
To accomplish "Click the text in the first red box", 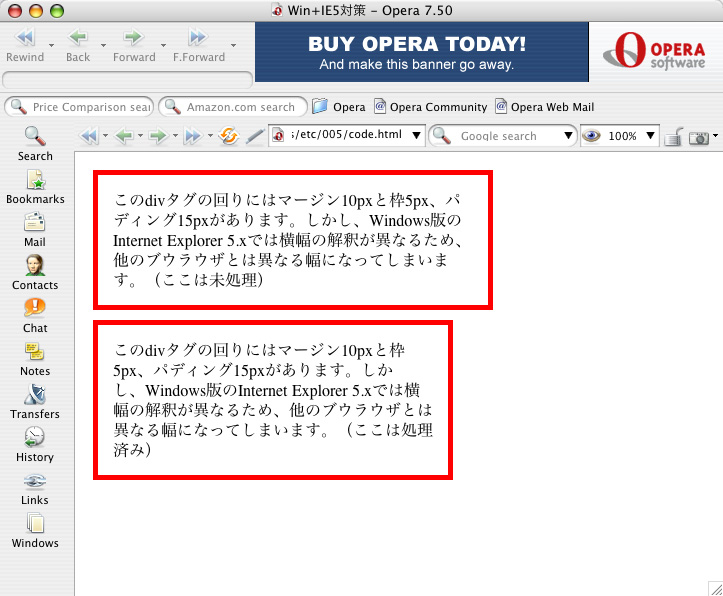I will pos(288,240).
